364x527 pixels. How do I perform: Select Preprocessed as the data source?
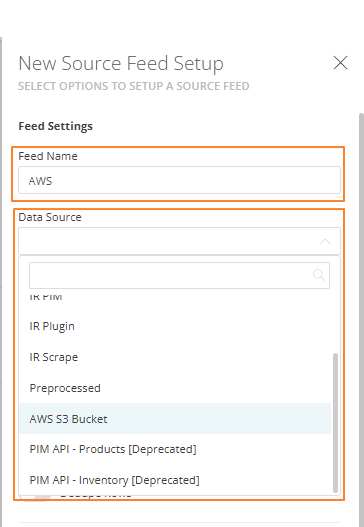click(175, 388)
